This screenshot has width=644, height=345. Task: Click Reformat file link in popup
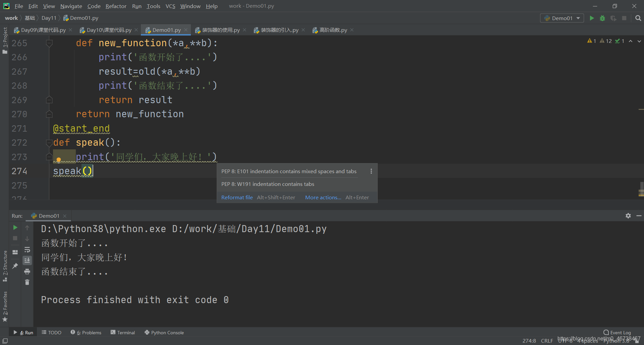(x=237, y=197)
